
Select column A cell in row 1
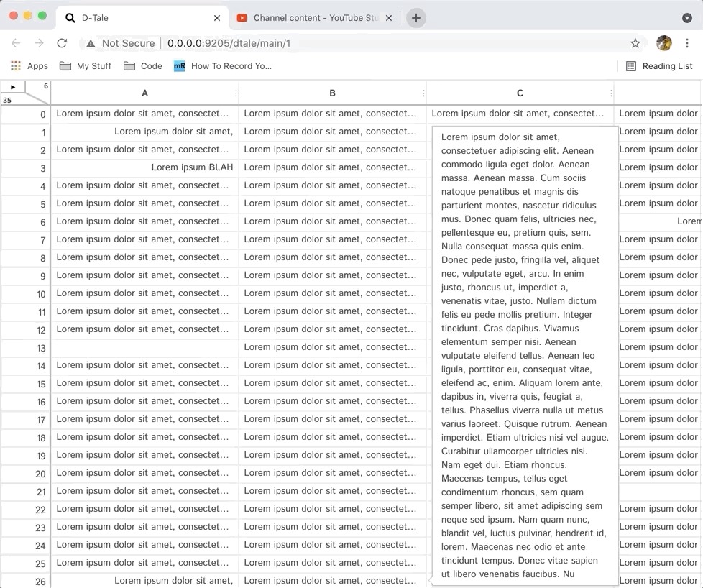click(x=144, y=132)
